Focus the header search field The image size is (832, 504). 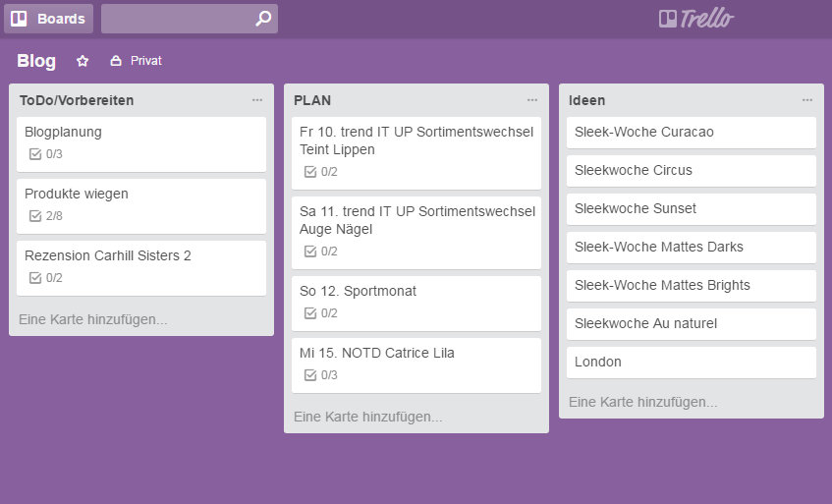pos(177,19)
